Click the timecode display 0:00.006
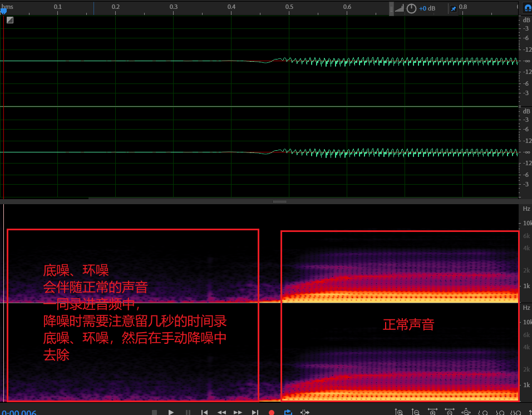Screen dimensions: 532x415 pyautogui.click(x=19, y=412)
